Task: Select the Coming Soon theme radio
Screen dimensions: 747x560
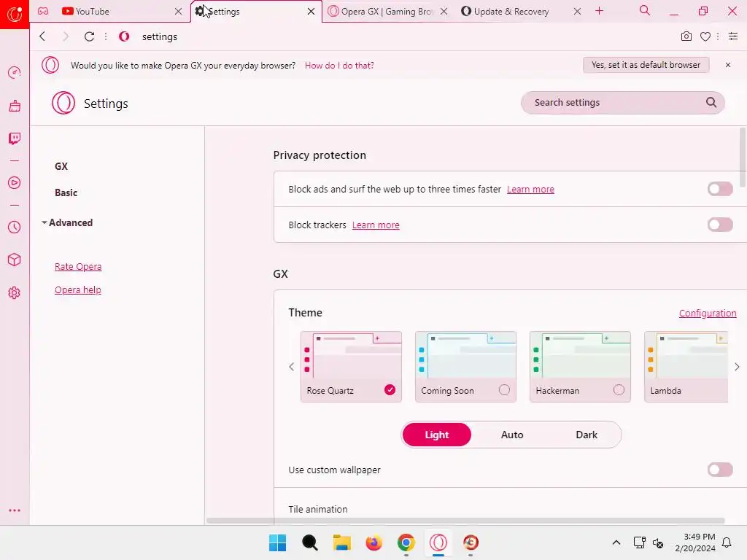Action: click(x=504, y=390)
